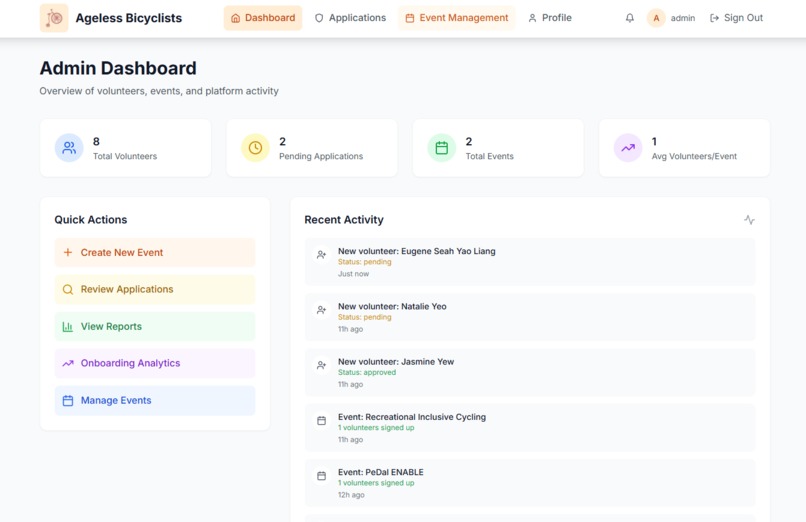Switch to Event Management tab

click(457, 18)
